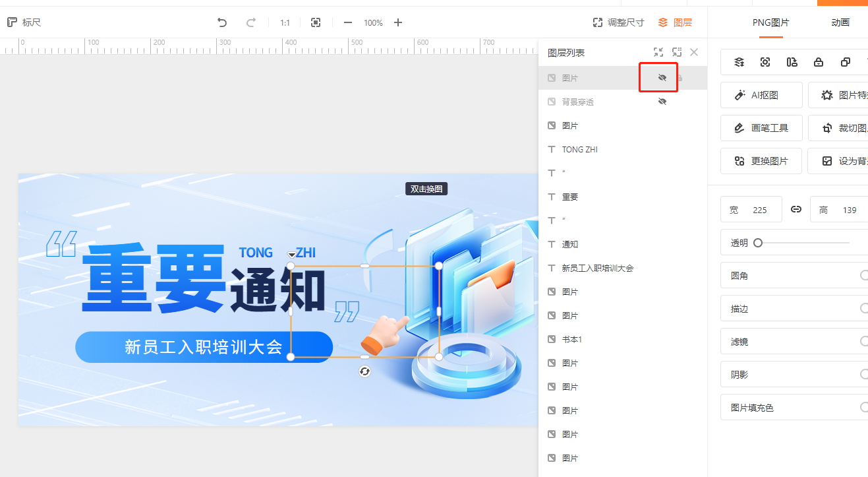Open the 裁切图片 crop tool
The width and height of the screenshot is (868, 477).
coord(838,128)
